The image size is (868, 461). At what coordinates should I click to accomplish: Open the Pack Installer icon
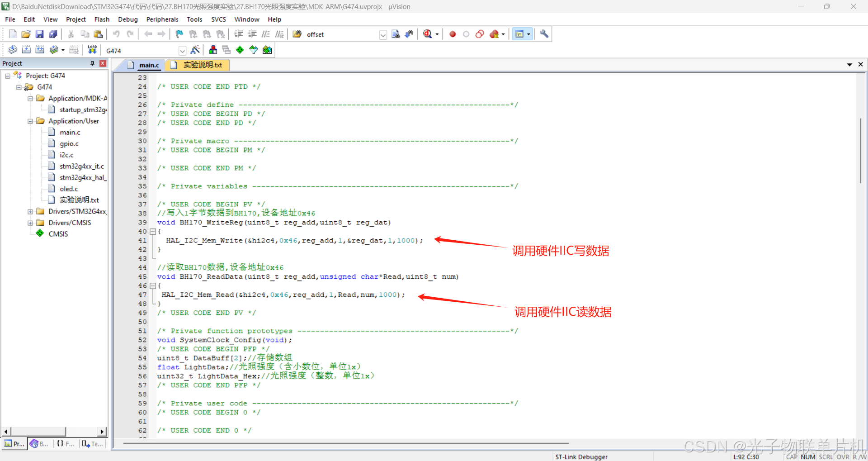tap(267, 50)
